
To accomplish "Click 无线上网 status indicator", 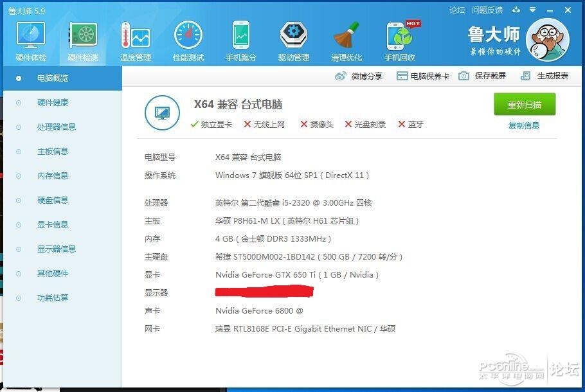I will tap(264, 124).
